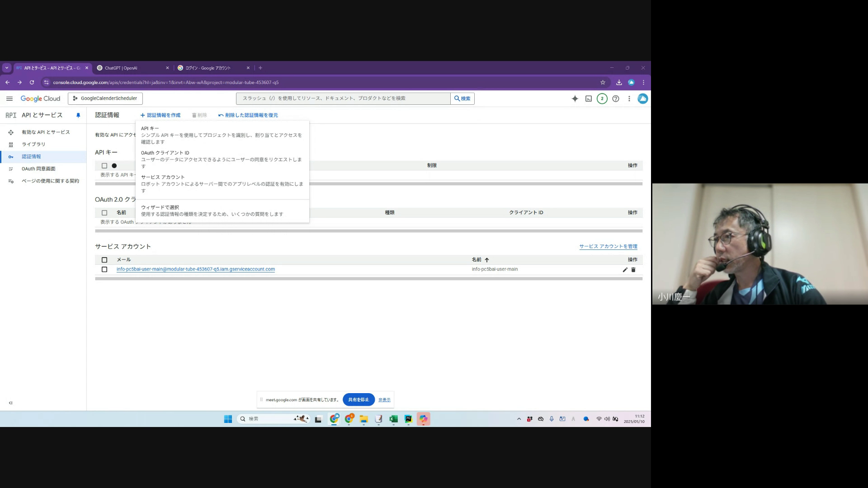
Task: Open the help question mark icon
Action: tap(615, 99)
